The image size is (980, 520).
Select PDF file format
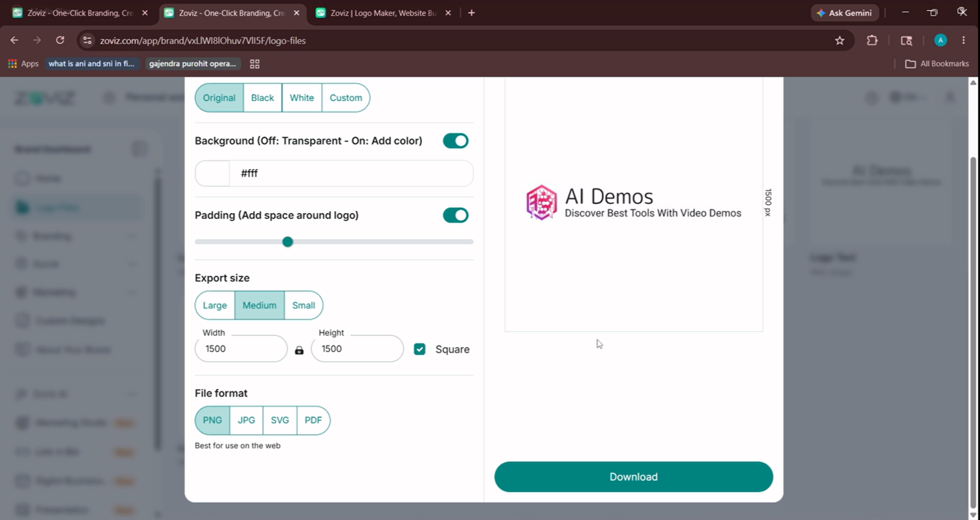(313, 420)
